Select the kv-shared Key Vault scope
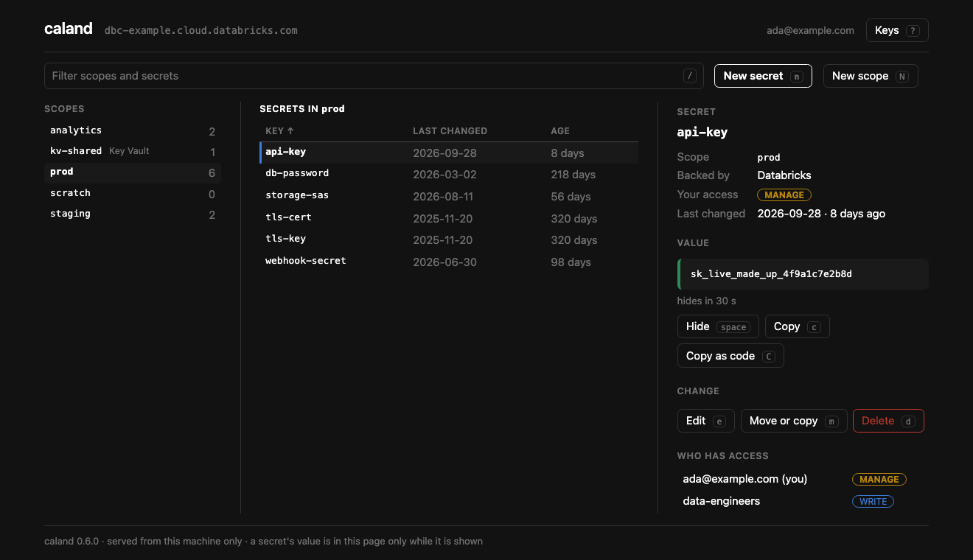The image size is (973, 560). coord(133,151)
